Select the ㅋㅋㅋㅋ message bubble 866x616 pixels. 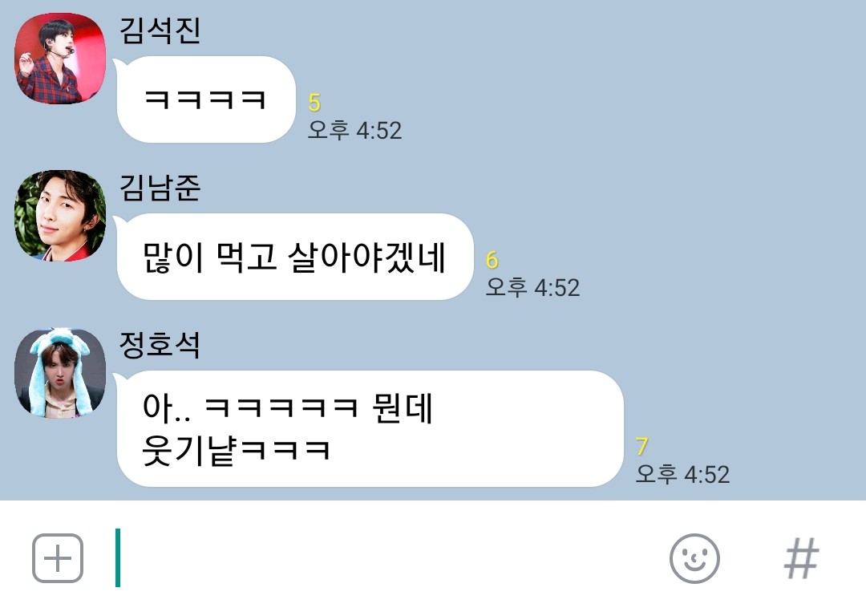[x=205, y=99]
